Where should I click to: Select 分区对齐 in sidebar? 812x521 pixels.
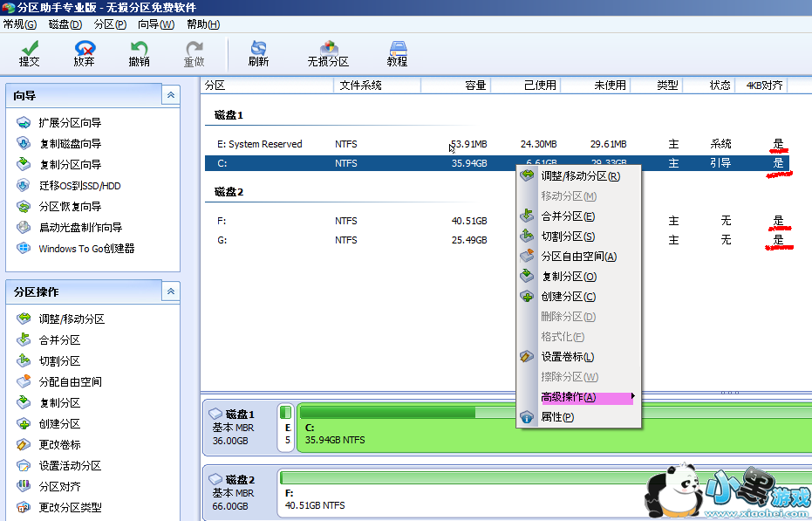click(49, 486)
